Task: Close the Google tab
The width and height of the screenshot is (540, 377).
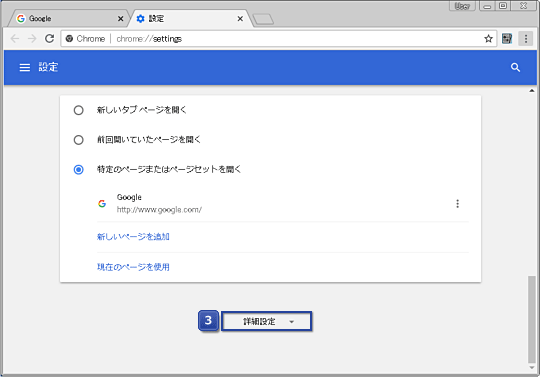Action: 121,19
